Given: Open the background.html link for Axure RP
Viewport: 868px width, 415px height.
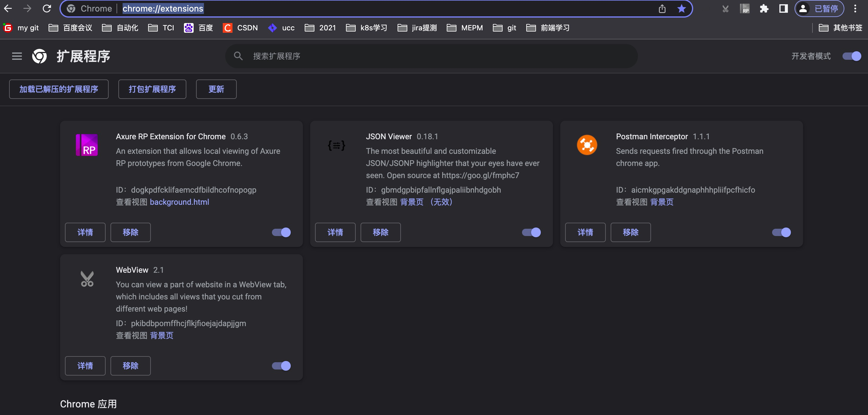Looking at the screenshot, I should pos(179,202).
